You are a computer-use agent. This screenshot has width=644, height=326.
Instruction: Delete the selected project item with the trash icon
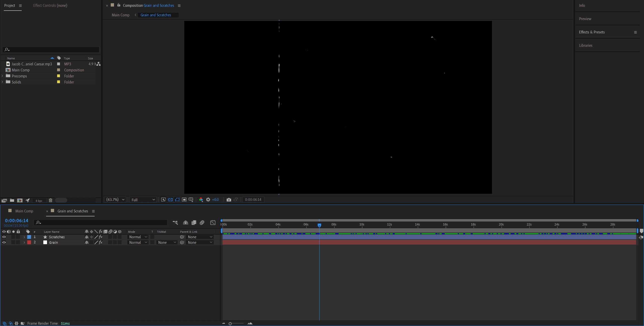50,200
